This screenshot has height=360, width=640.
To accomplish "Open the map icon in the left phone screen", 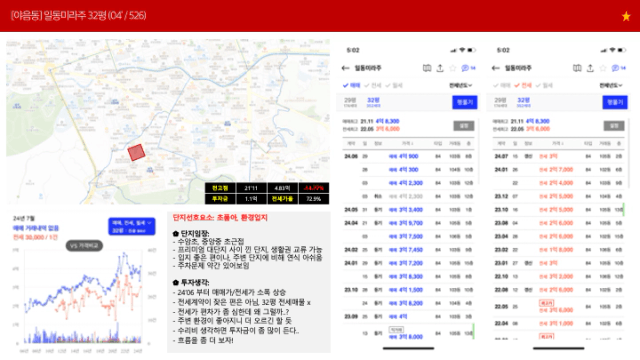I will click(427, 68).
